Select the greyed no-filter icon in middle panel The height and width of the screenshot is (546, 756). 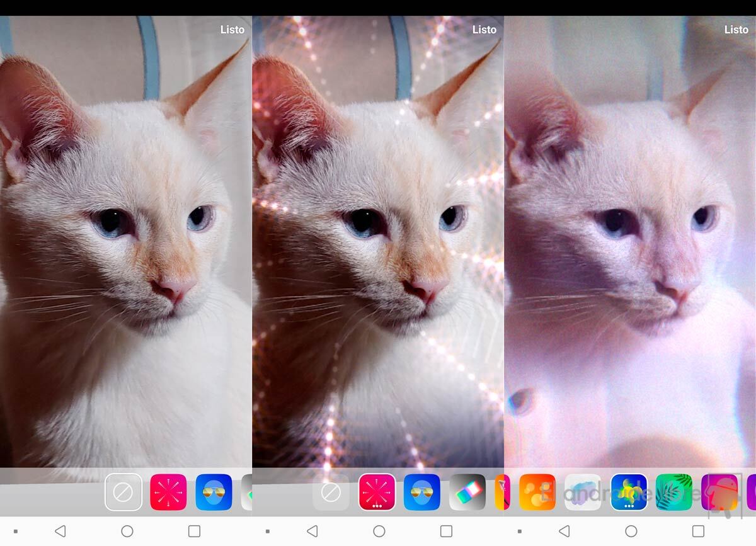tap(331, 492)
